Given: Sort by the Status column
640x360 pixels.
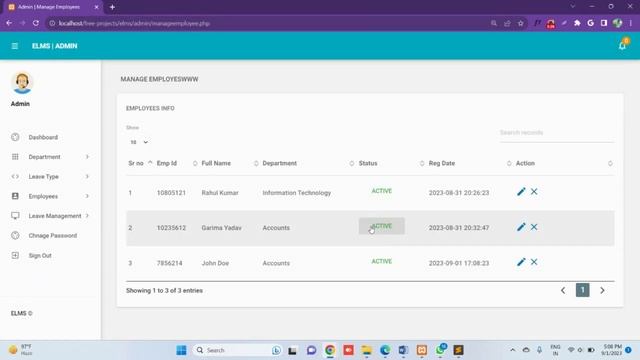Looking at the screenshot, I should pyautogui.click(x=391, y=163).
